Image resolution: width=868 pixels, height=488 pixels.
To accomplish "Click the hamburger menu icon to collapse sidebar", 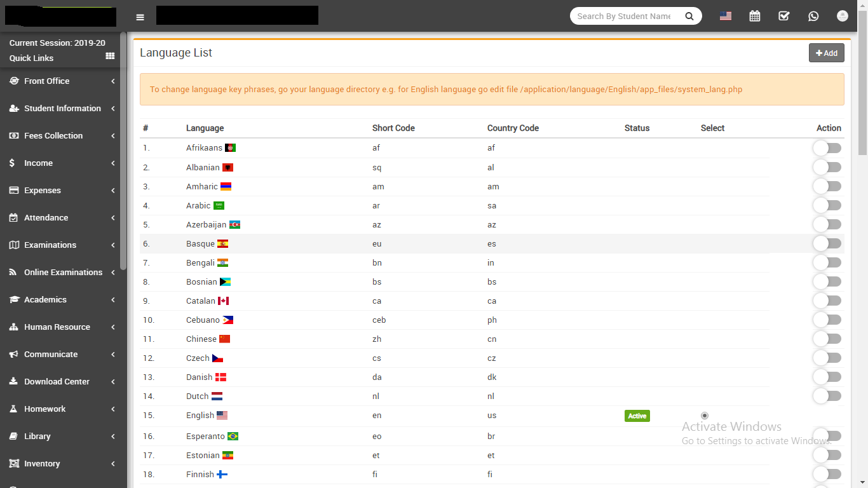I will tap(140, 17).
